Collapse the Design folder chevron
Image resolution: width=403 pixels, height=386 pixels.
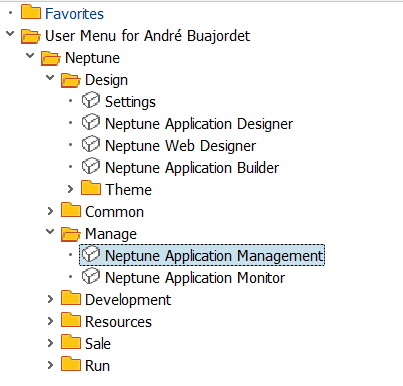tap(50, 78)
